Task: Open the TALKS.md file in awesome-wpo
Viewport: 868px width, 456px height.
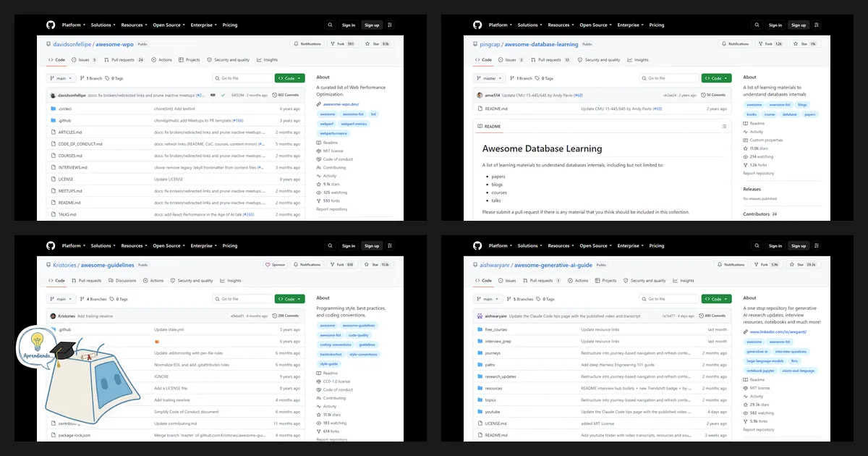Action: pos(67,214)
